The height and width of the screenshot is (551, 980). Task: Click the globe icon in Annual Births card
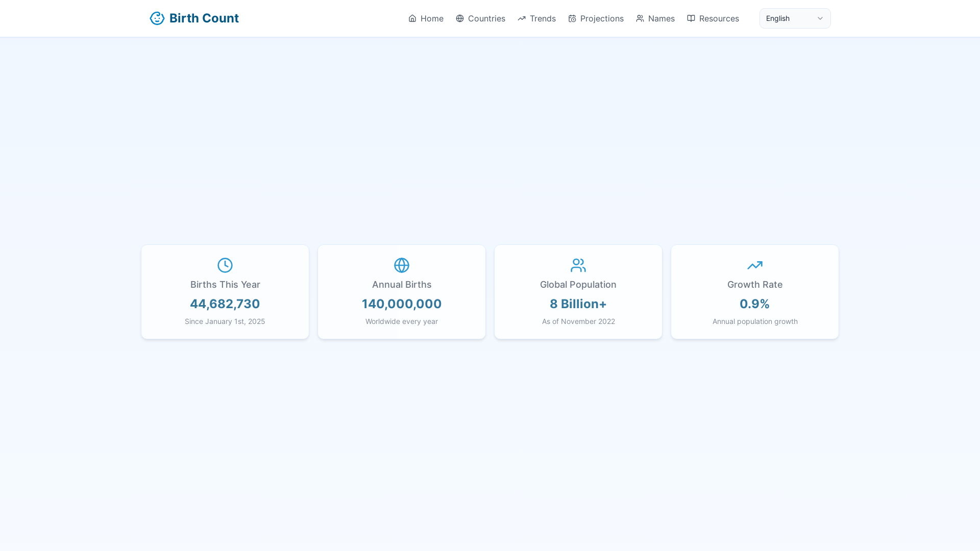click(402, 265)
